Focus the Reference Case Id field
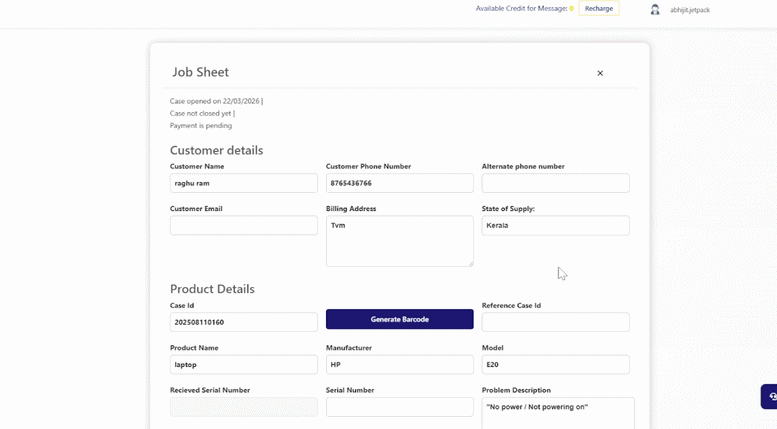 555,322
